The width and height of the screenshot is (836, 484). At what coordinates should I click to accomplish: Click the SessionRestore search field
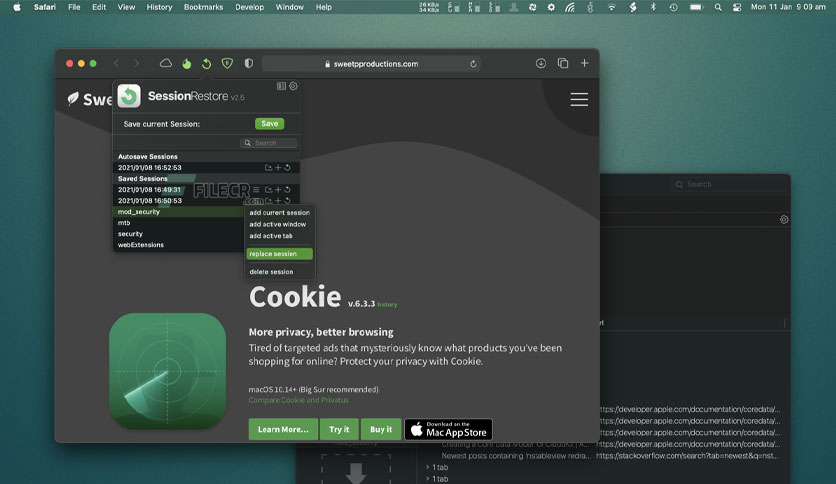(x=269, y=143)
